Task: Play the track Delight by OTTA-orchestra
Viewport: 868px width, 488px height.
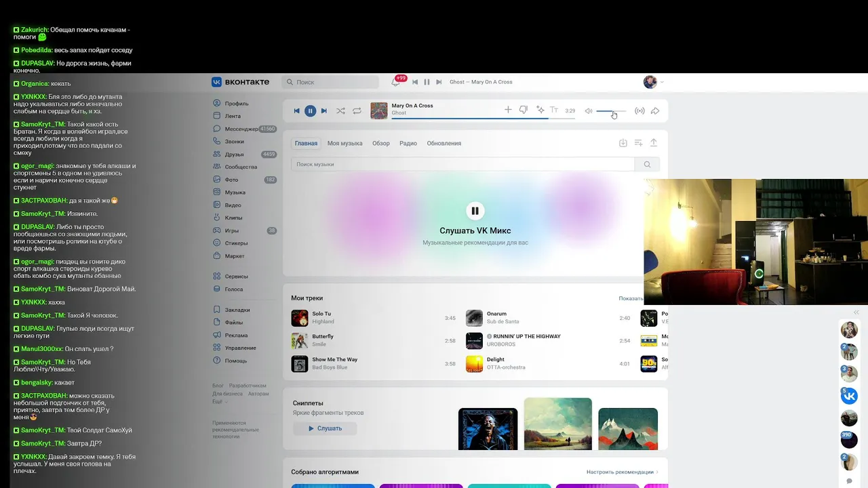Action: pyautogui.click(x=474, y=364)
